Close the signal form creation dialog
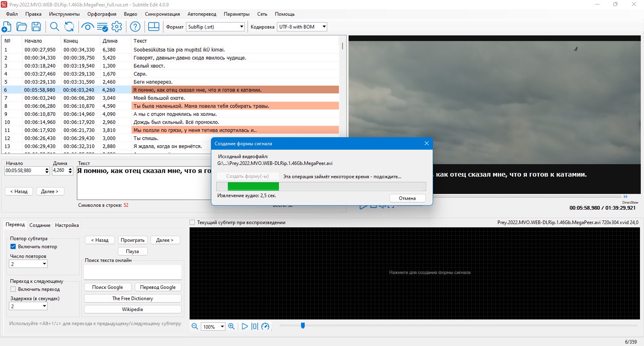The width and height of the screenshot is (644, 346). click(427, 143)
